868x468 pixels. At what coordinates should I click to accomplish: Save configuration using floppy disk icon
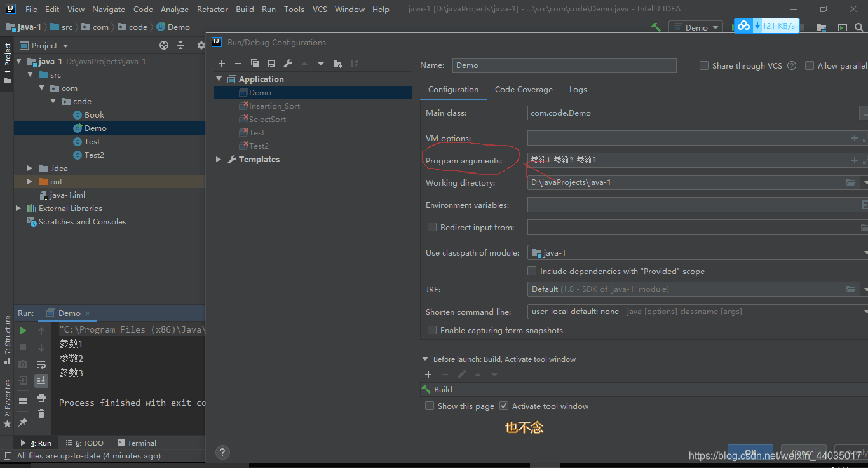271,64
